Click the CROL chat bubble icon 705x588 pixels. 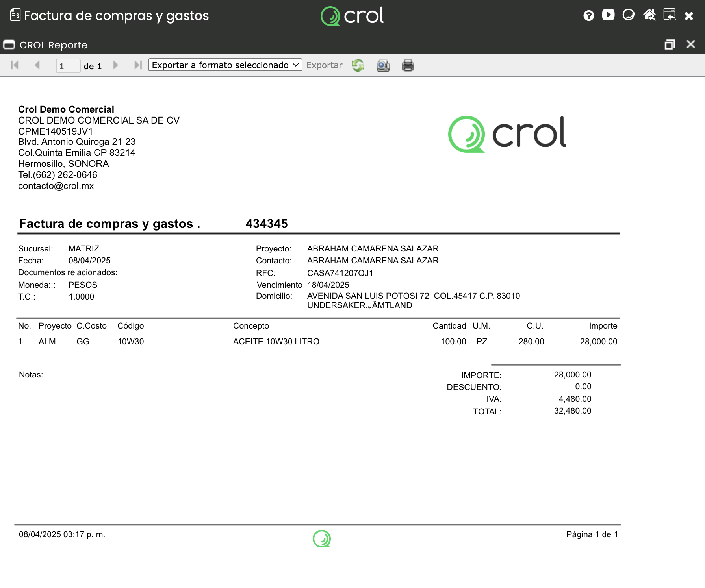(x=629, y=15)
